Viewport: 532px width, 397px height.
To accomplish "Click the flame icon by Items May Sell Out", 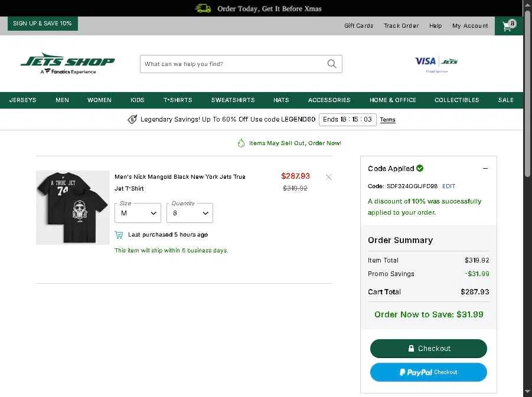I will [x=241, y=143].
